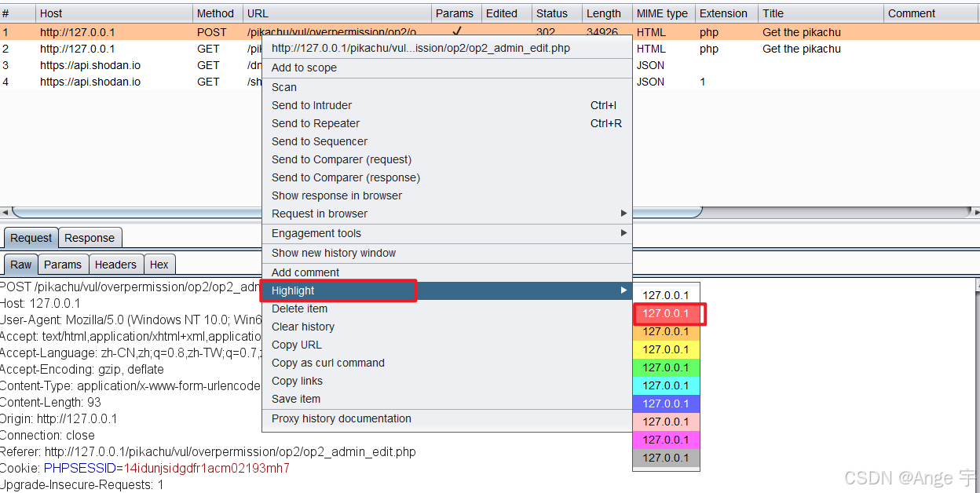Sort by the Title column header
The width and height of the screenshot is (980, 493).
821,13
